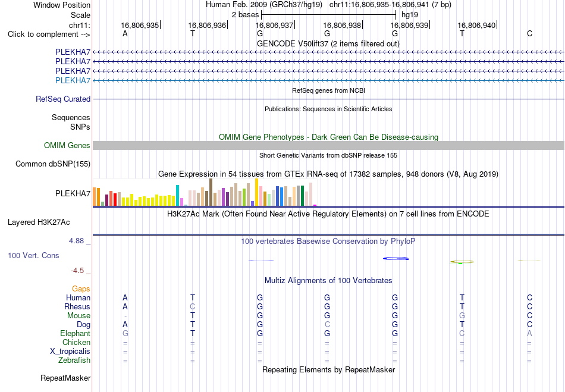The height and width of the screenshot is (392, 565).
Task: Click the 'Window Position' label
Action: (62, 5)
